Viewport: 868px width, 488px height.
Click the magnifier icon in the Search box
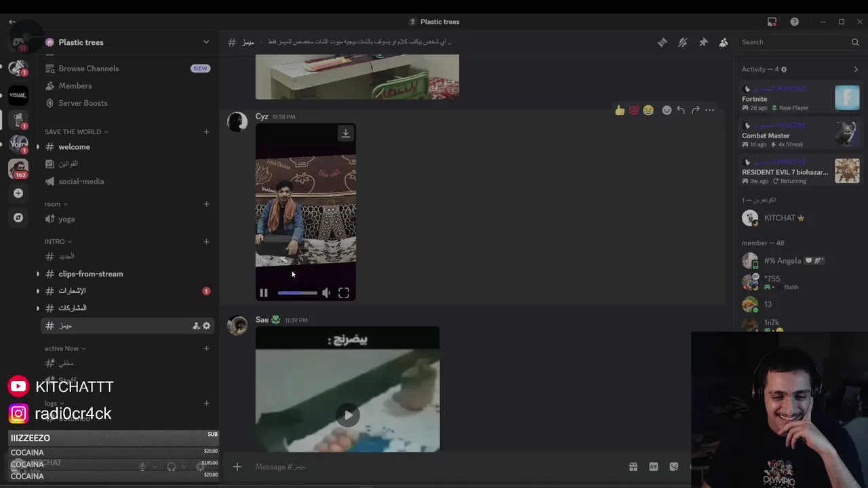855,42
